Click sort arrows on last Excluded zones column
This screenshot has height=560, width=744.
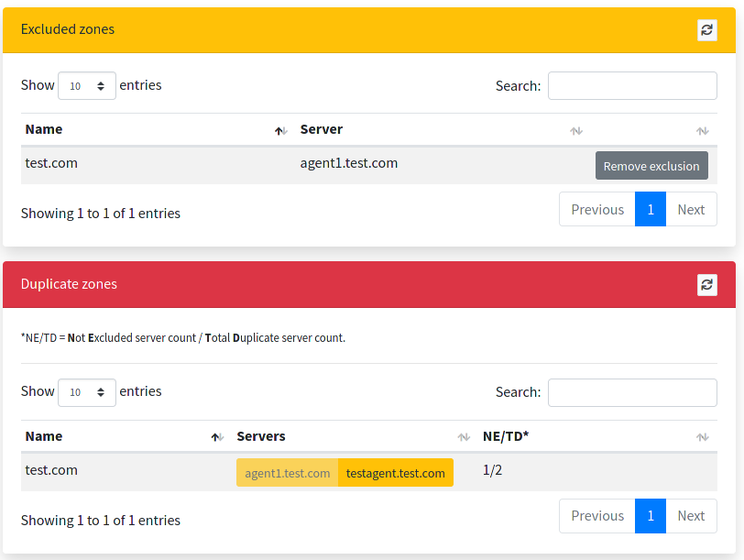point(702,131)
